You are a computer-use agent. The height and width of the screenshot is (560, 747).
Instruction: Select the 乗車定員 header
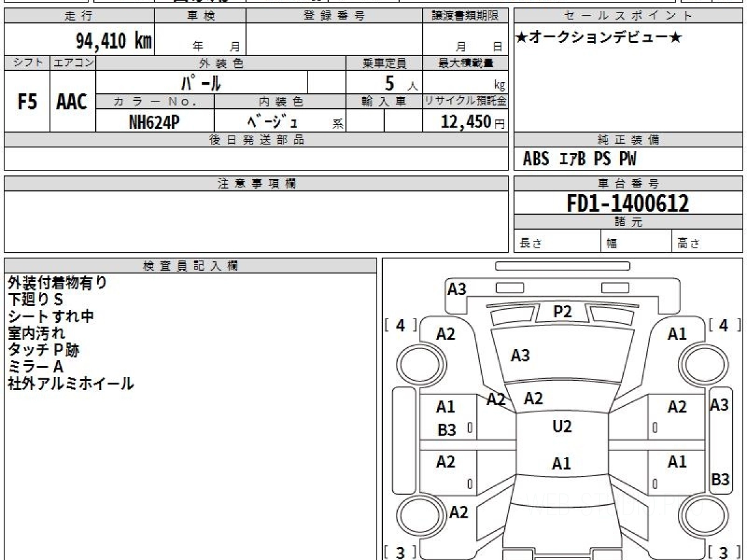[384, 63]
